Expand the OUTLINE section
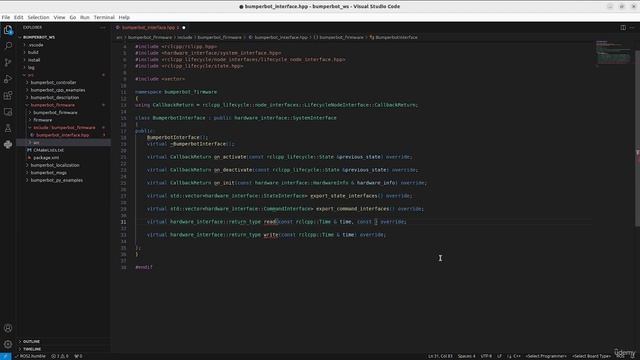Viewport: 640px width, 360px height. pyautogui.click(x=31, y=341)
